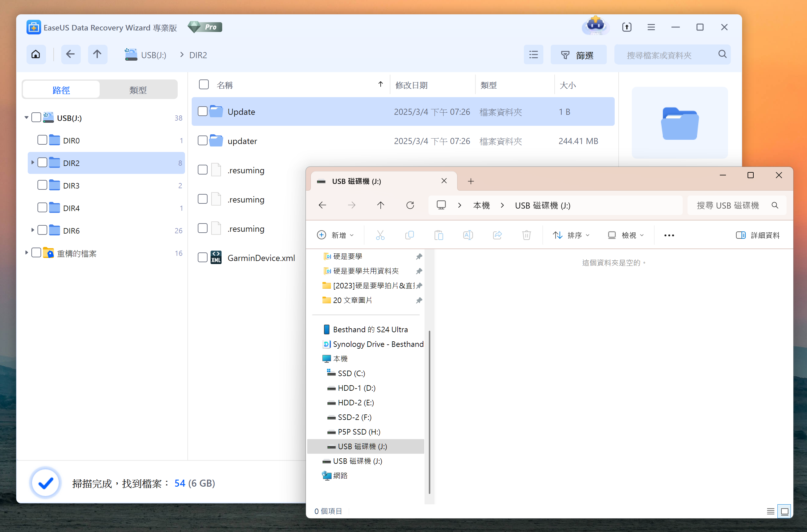Expand the 重構的檔案 tree node
807x532 pixels.
coord(27,253)
